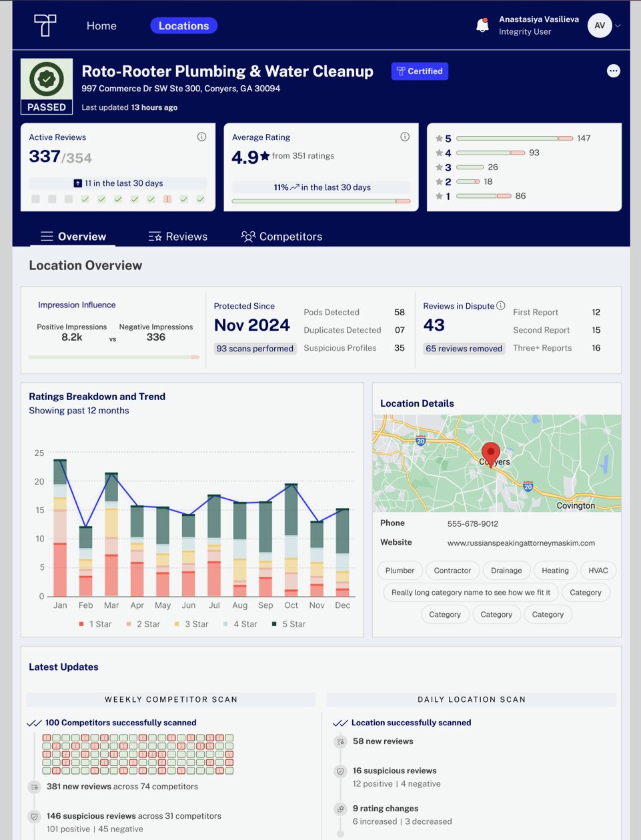Click the really long category name chip

click(471, 593)
